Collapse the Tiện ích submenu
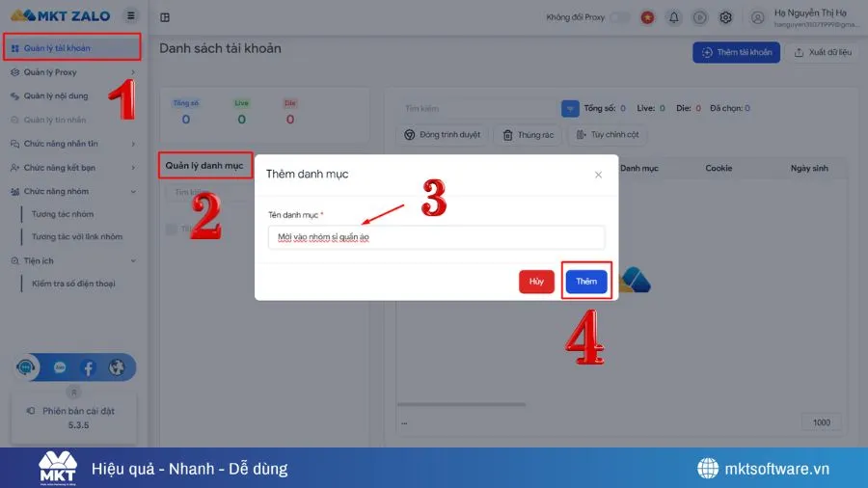 133,260
